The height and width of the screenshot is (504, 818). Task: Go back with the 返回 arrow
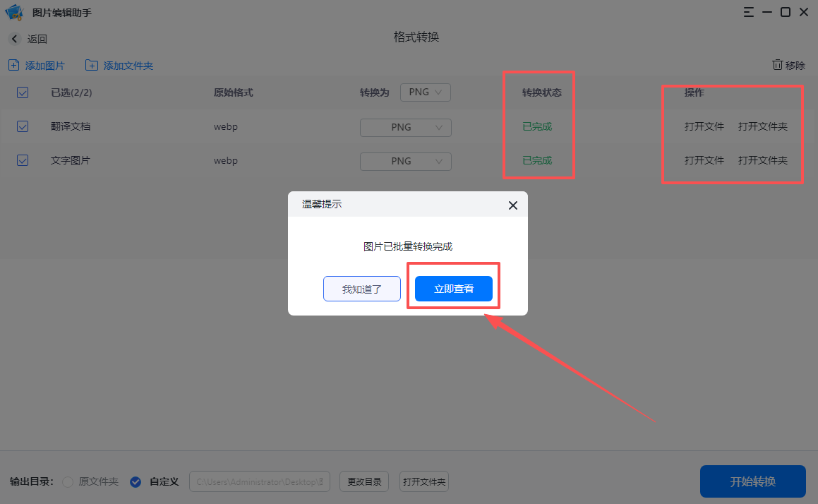click(15, 39)
